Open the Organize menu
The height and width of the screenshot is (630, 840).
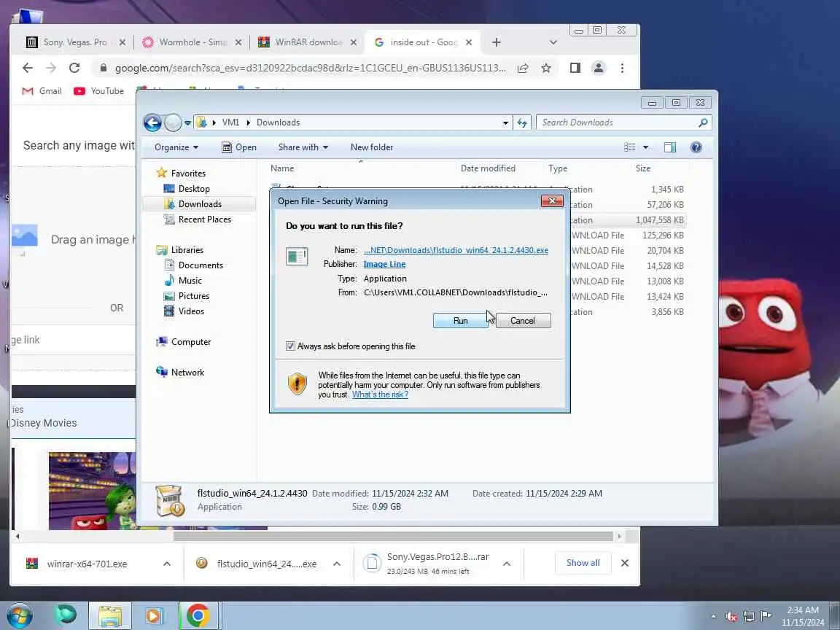coord(176,147)
